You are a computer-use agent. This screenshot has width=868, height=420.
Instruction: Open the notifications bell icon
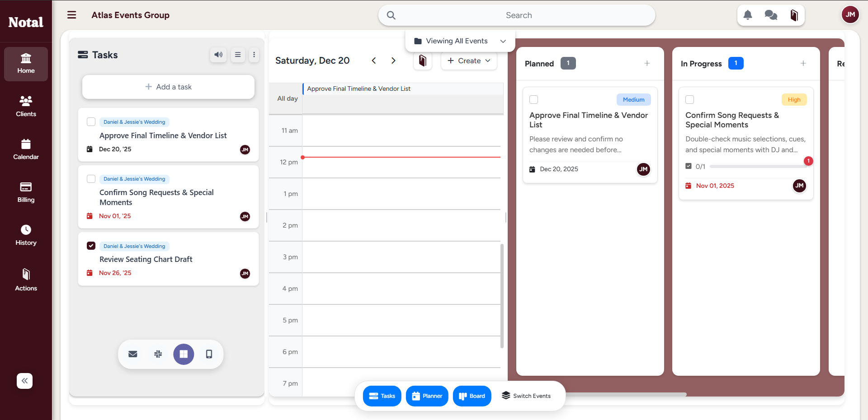(x=748, y=15)
